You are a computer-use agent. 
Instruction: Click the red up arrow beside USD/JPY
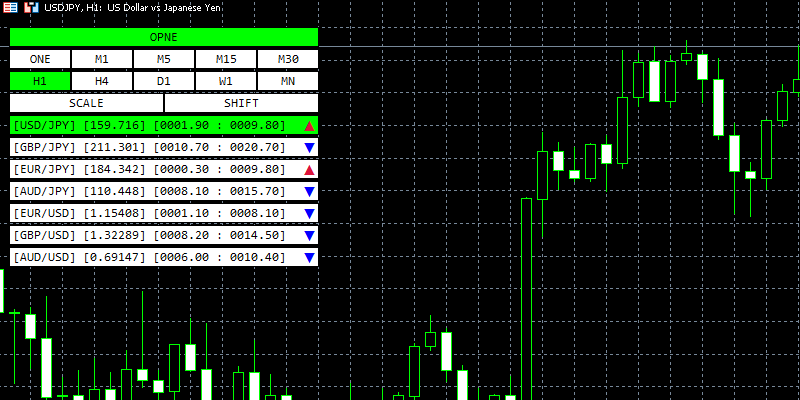point(310,126)
